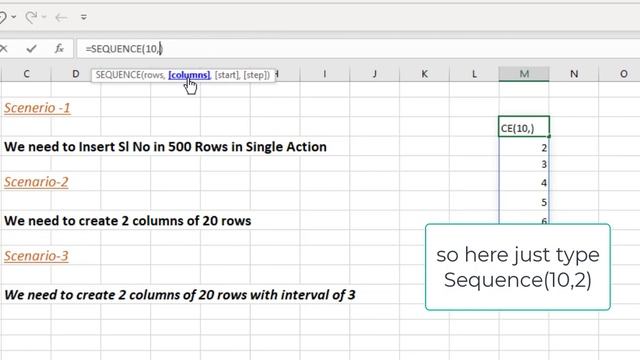Click the [columns] argument in formula tooltip
Viewport: 640px width, 360px height.
(x=189, y=75)
